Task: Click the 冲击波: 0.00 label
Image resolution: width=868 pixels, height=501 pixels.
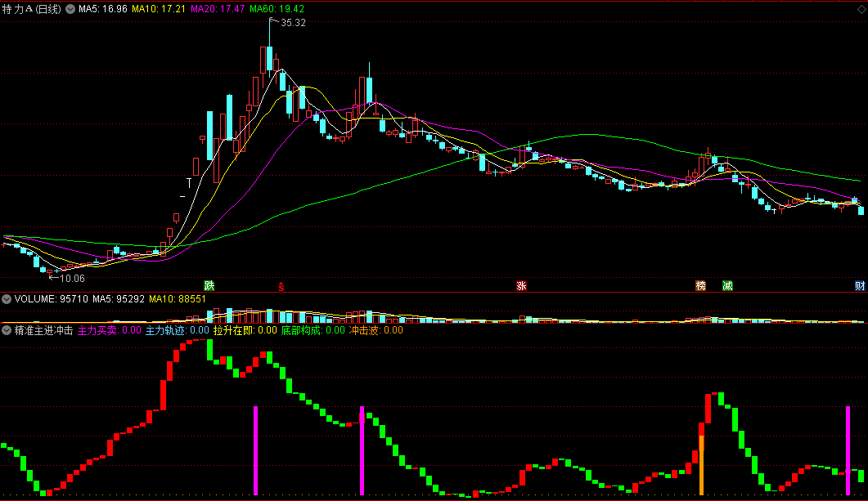Action: (376, 330)
